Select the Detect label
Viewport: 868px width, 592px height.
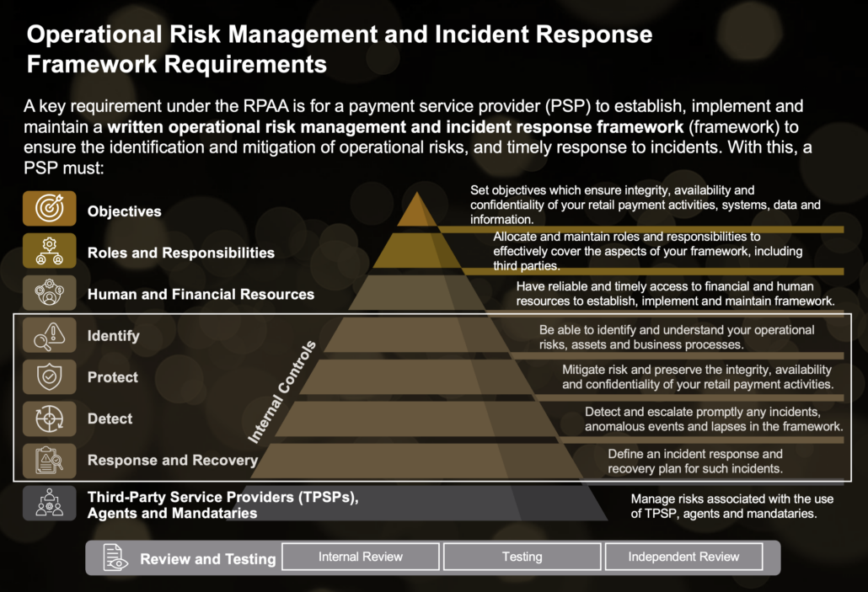110,419
